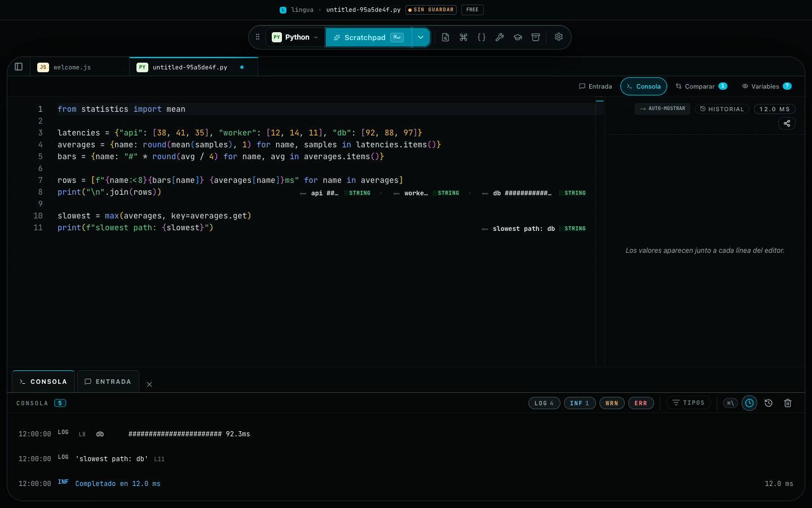Click the 12.0 MS timing badge
The height and width of the screenshot is (508, 812).
(x=775, y=109)
